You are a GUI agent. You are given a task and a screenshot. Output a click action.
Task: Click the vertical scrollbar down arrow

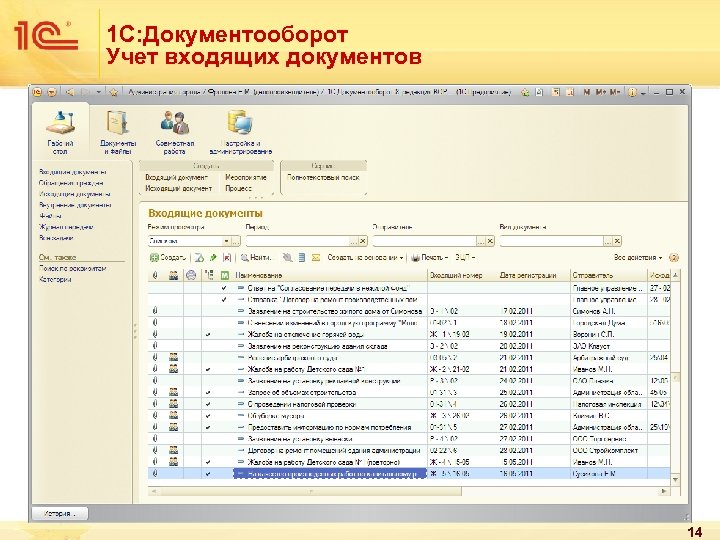(675, 480)
